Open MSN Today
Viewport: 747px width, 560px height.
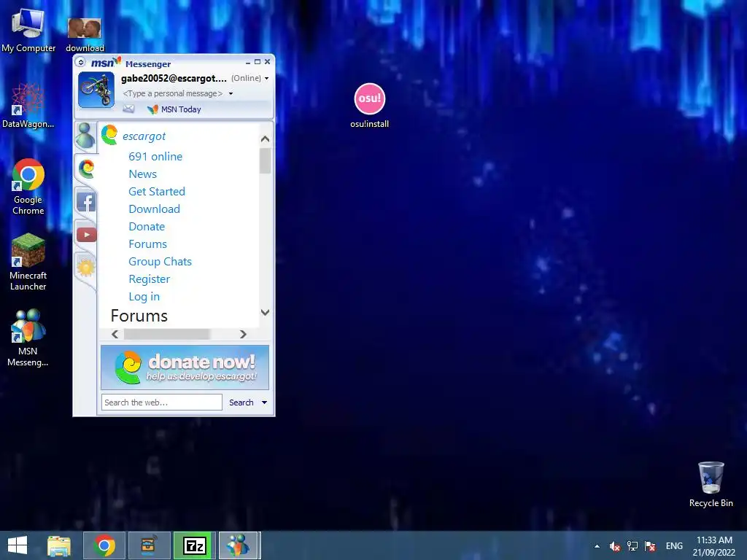click(x=174, y=109)
